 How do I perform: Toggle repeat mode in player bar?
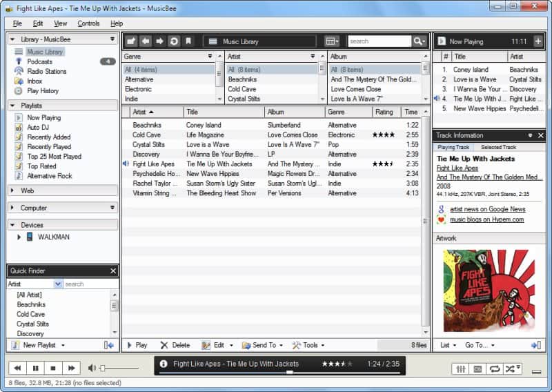pyautogui.click(x=495, y=369)
